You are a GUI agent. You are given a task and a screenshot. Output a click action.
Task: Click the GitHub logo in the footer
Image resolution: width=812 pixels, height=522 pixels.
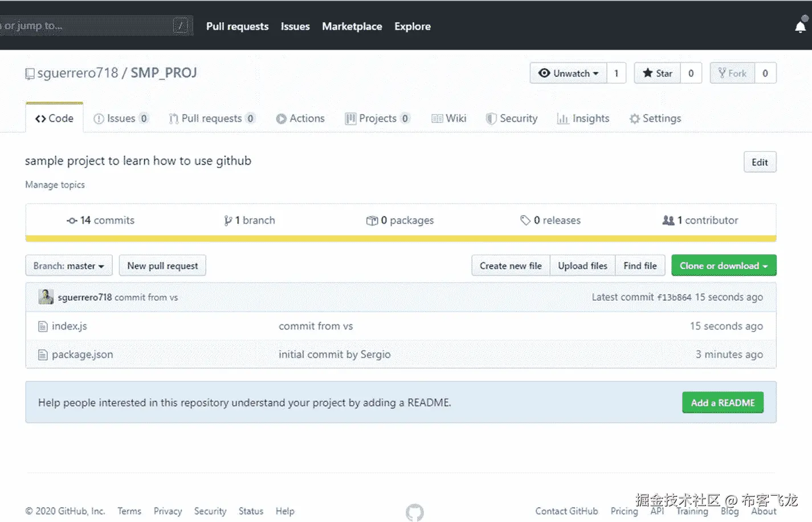(414, 512)
